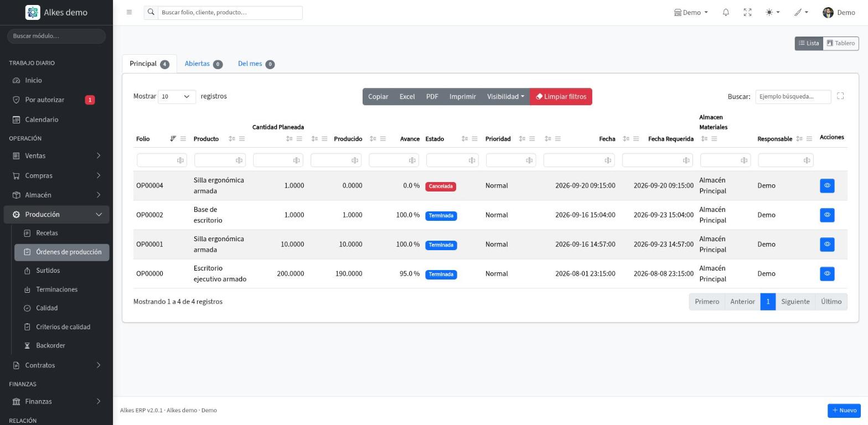Switch to the Del mes tab
Screen dimensions: 868x425
click(256, 64)
